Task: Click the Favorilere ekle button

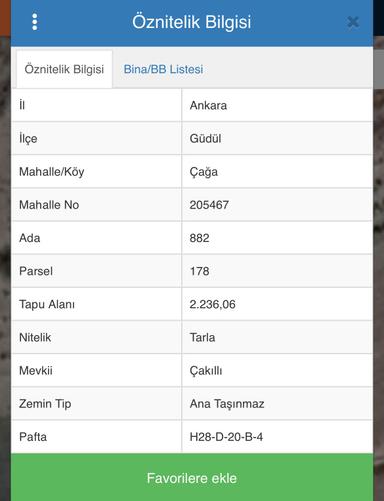Action: 192,478
